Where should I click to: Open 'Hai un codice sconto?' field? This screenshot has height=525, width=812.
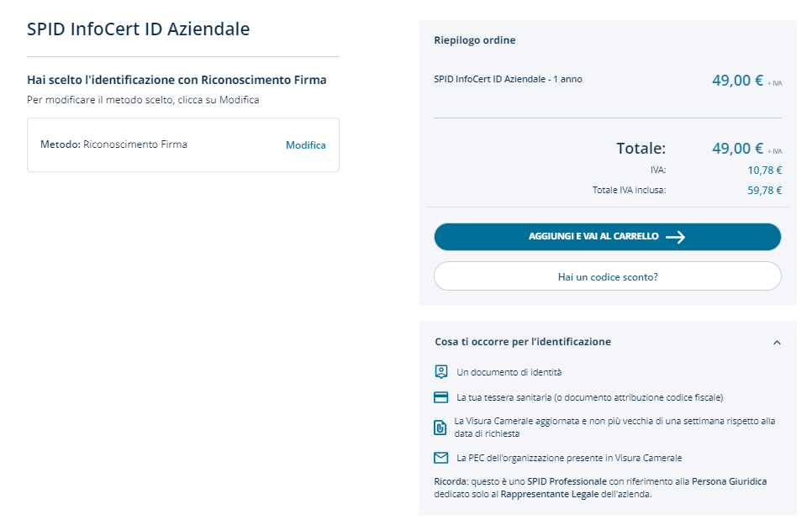(x=607, y=276)
